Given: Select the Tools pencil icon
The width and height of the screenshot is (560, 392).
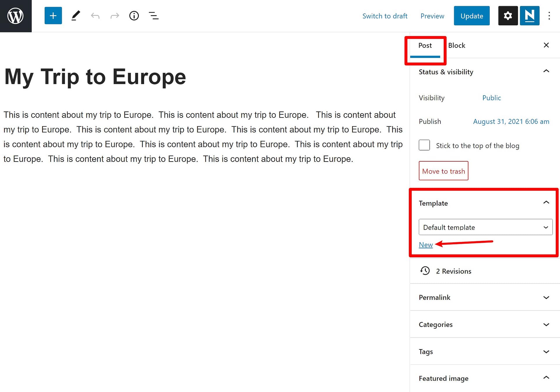Looking at the screenshot, I should [76, 15].
